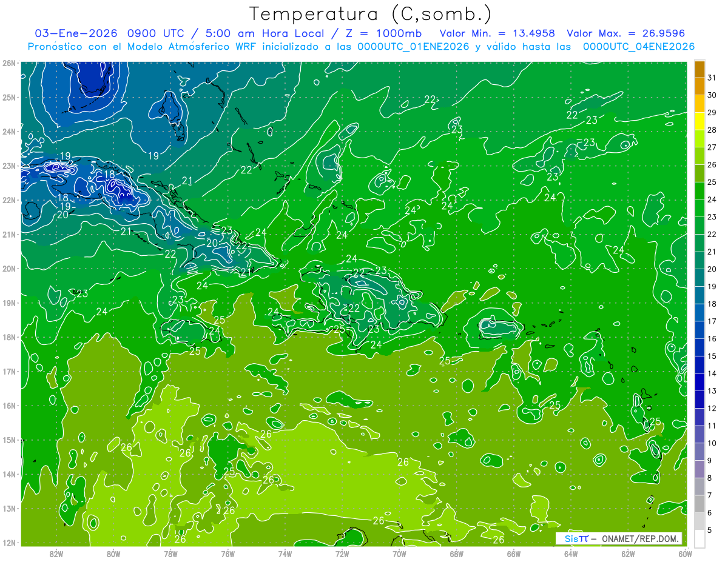Click the 12N latitude axis label

pyautogui.click(x=8, y=543)
